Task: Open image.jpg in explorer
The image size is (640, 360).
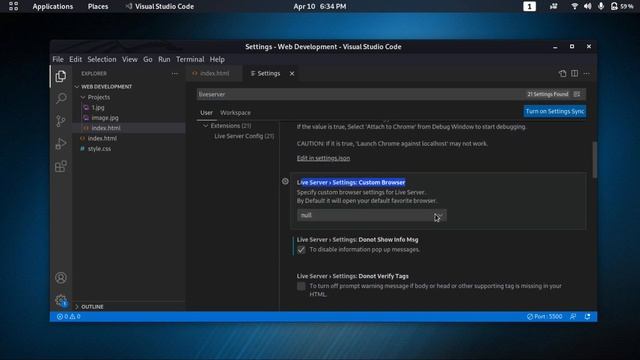Action: coord(105,118)
